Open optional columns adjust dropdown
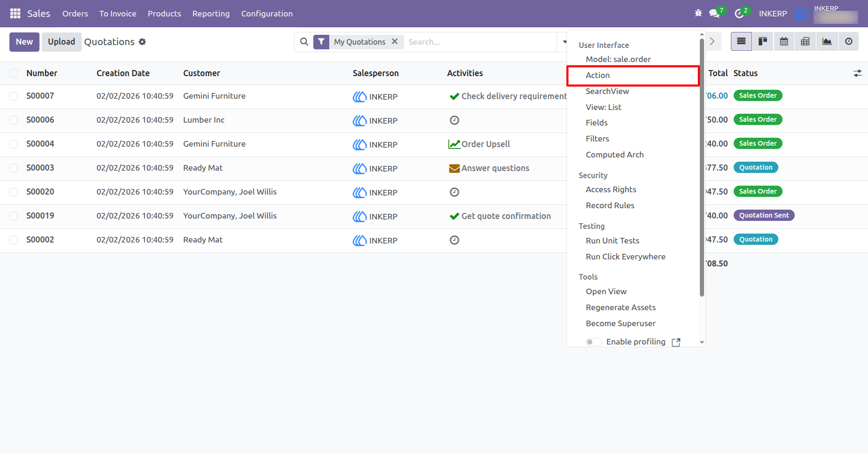 pos(857,73)
